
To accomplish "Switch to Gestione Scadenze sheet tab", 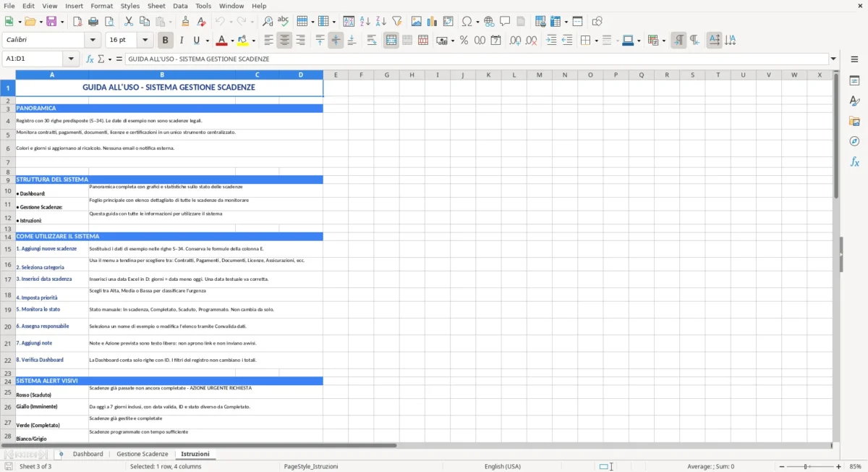I will 142,454.
